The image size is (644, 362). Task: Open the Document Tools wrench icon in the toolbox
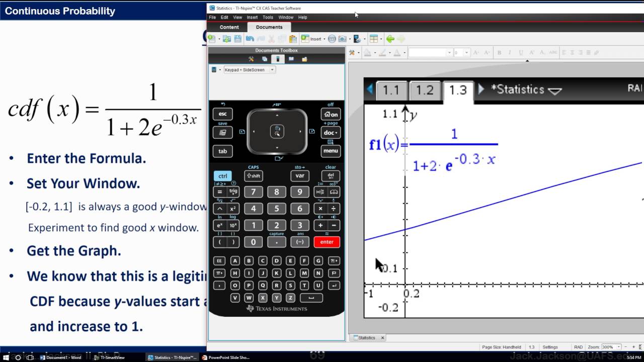[x=251, y=59]
